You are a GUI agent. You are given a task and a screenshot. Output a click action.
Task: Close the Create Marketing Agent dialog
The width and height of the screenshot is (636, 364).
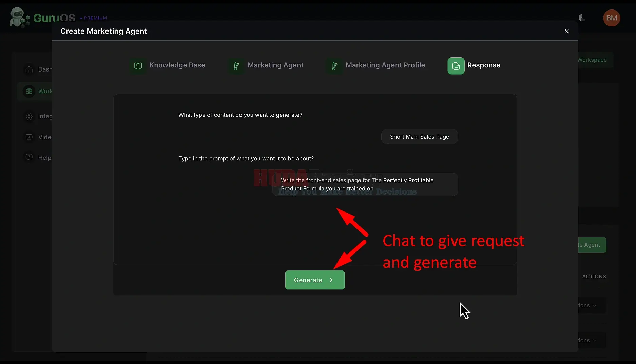(x=566, y=31)
